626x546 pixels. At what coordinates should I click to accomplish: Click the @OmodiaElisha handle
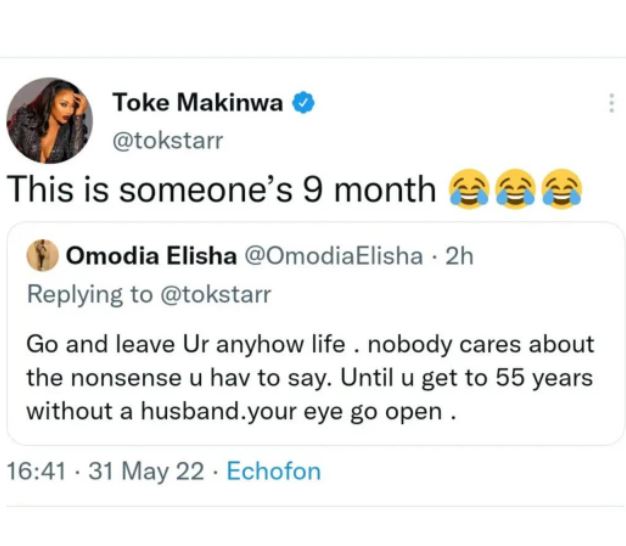333,257
